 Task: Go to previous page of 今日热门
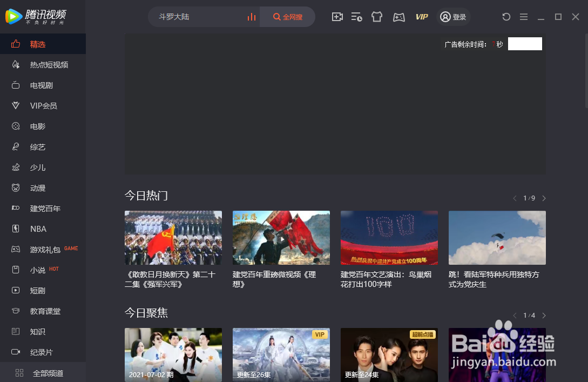[x=515, y=198]
